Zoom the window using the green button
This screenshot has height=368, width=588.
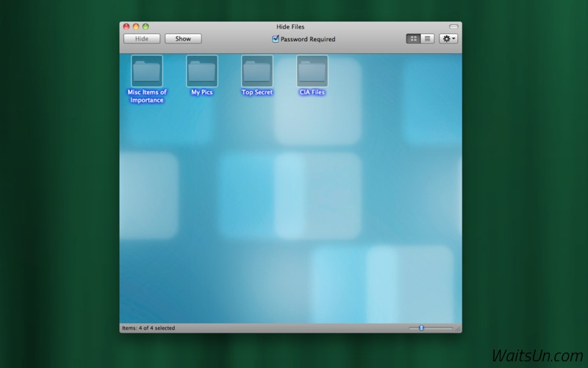146,26
